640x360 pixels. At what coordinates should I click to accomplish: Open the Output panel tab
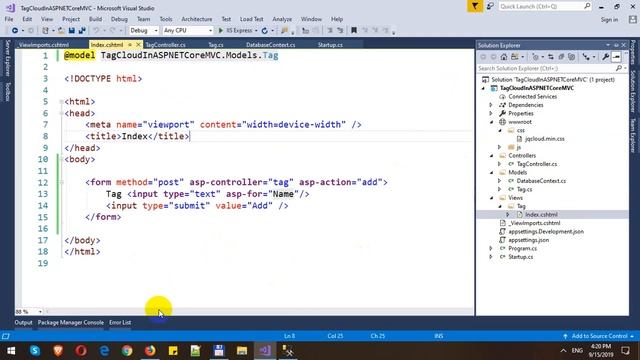tap(23, 322)
